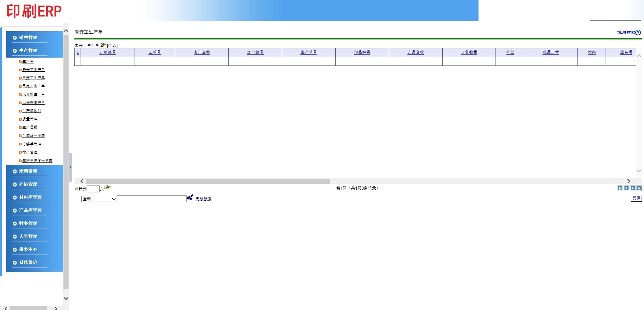Click the 另存 save-as button

[x=636, y=198]
